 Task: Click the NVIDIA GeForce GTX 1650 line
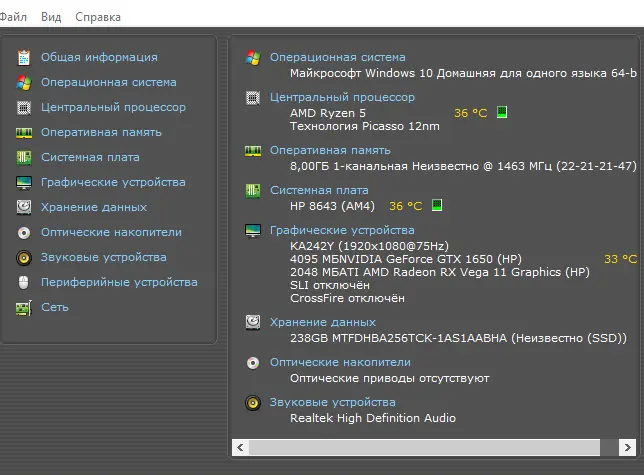point(406,259)
